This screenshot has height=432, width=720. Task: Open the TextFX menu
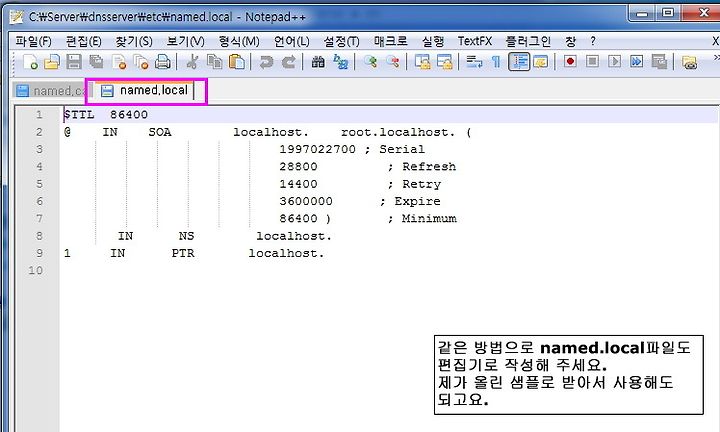click(x=474, y=41)
